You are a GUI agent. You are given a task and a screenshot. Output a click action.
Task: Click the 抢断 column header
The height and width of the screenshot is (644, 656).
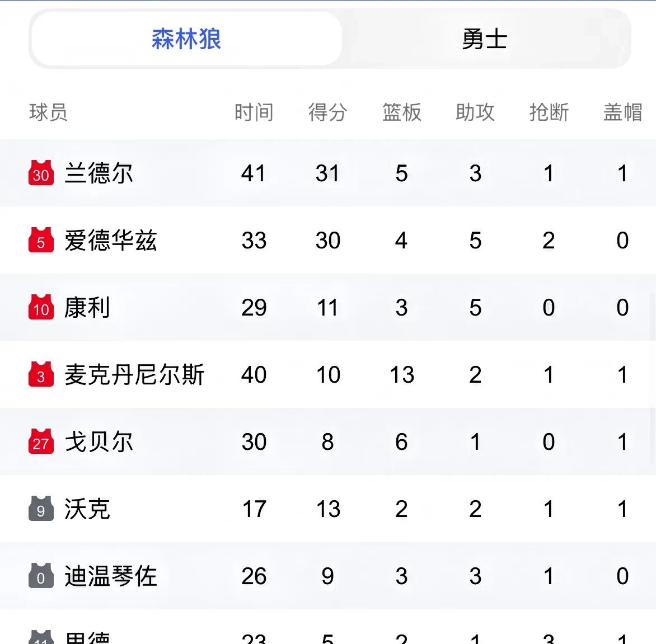549,112
